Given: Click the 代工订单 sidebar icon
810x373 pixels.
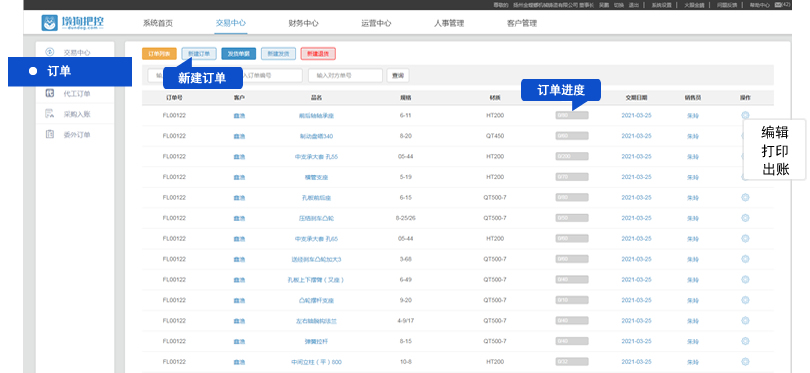Looking at the screenshot, I should [50, 94].
